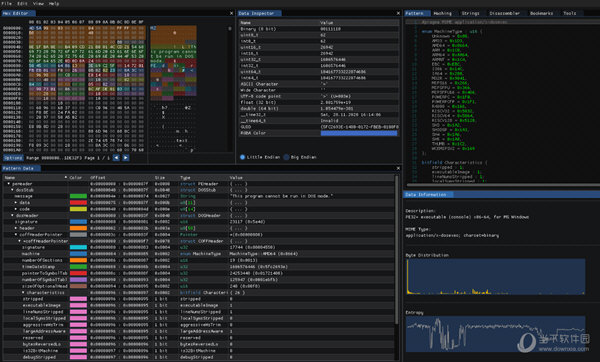The height and width of the screenshot is (362, 600).
Task: Click purple swatch of numberOfSymbolTable row
Action: 78,279
